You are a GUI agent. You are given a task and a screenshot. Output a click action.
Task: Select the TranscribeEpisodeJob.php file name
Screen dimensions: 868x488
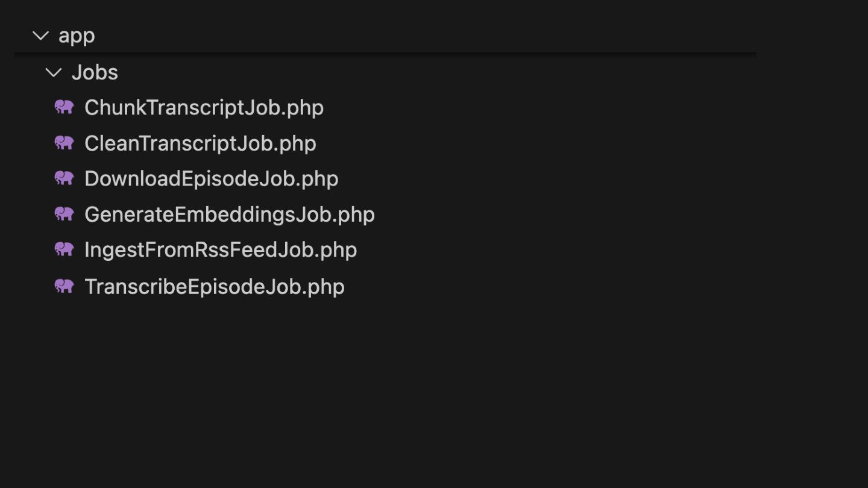[214, 287]
